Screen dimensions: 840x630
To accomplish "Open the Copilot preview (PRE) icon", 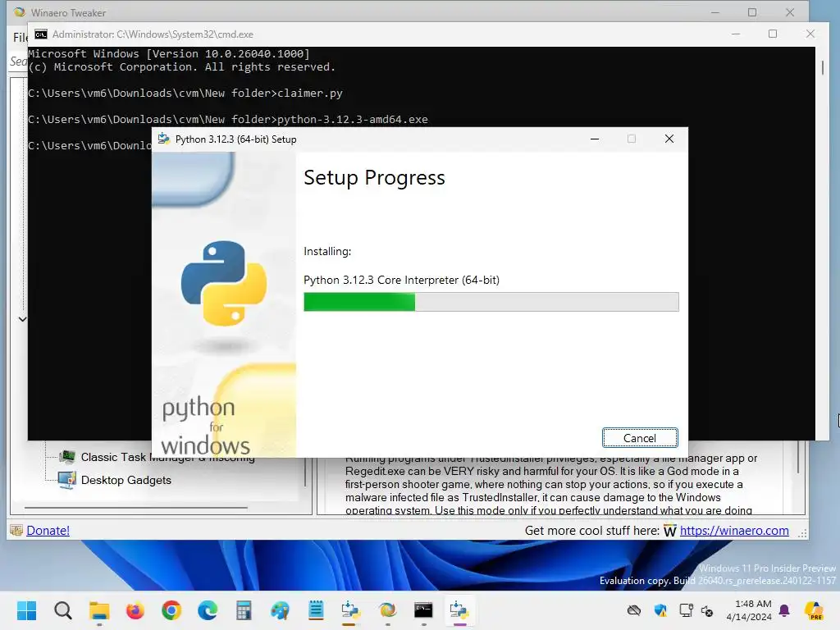I will coord(814,610).
